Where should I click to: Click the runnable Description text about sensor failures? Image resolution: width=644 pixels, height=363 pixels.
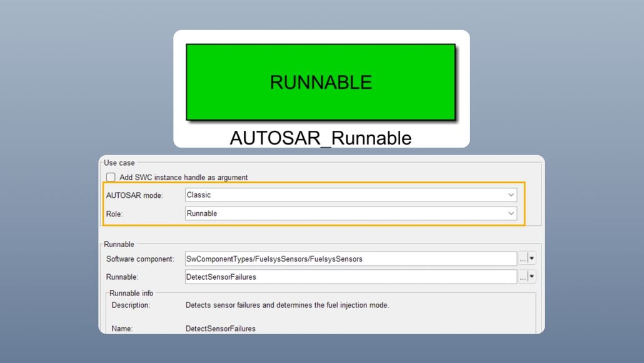tap(287, 305)
